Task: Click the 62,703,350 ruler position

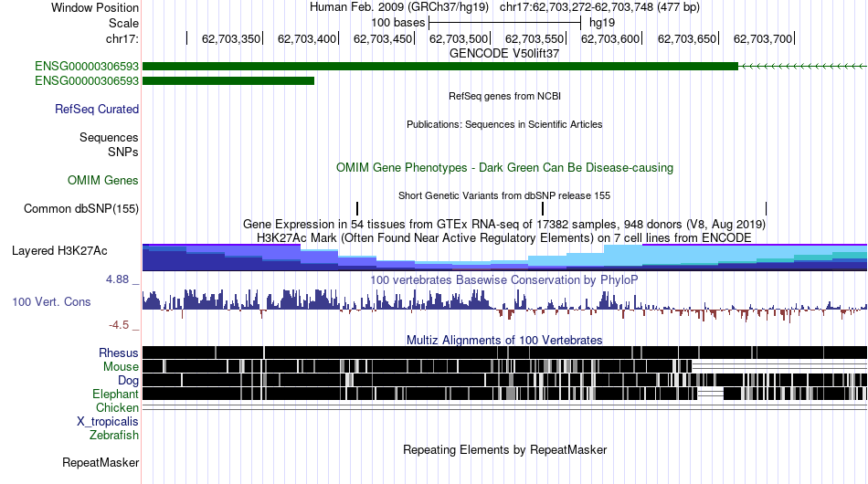Action: [231, 38]
